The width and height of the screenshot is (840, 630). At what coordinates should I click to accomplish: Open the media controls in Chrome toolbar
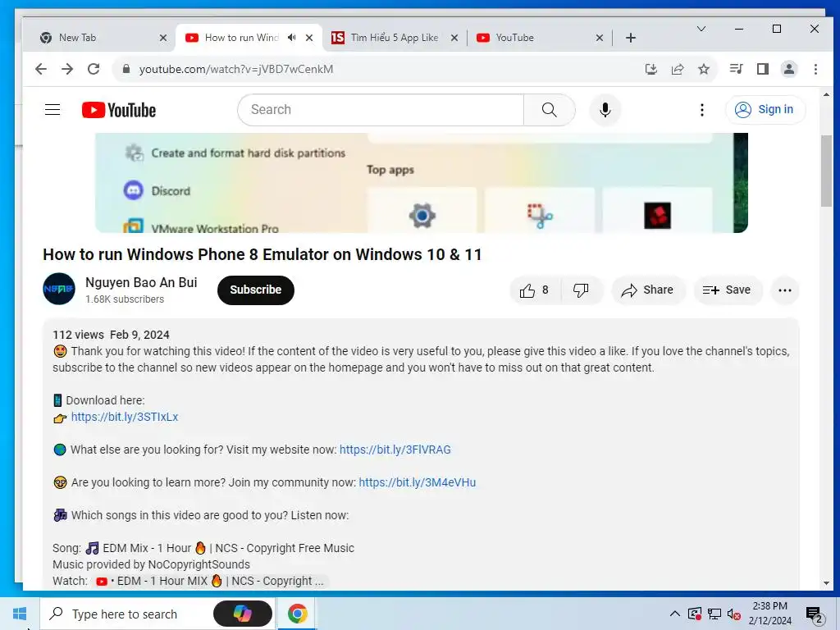click(x=736, y=69)
